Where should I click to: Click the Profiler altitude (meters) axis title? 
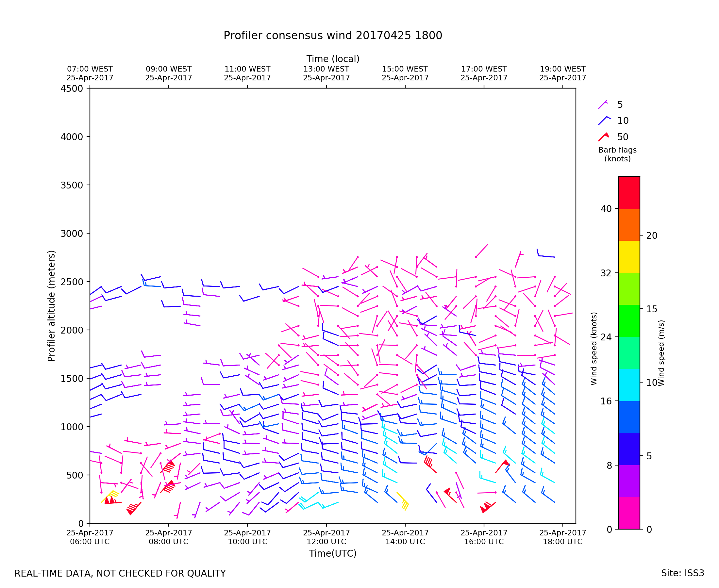tap(51, 305)
